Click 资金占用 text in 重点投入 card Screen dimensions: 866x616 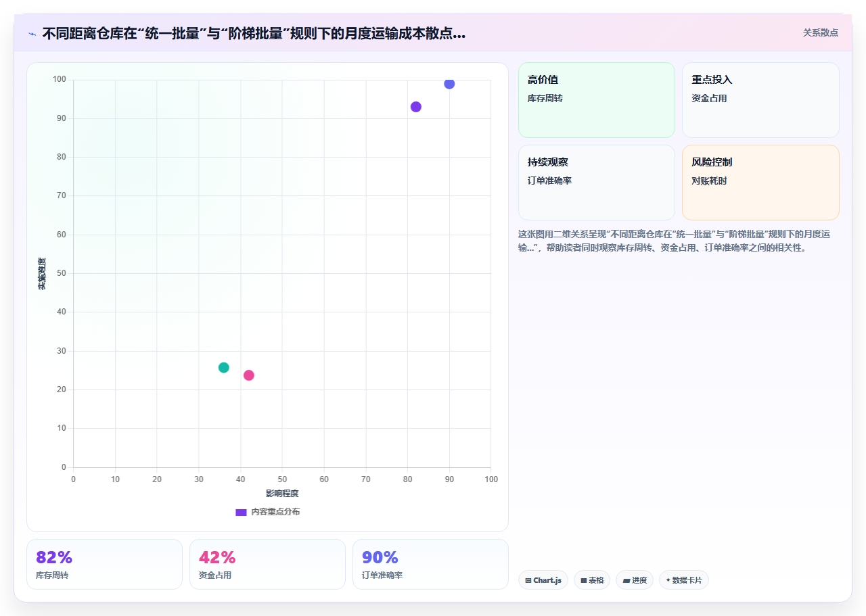pos(709,98)
